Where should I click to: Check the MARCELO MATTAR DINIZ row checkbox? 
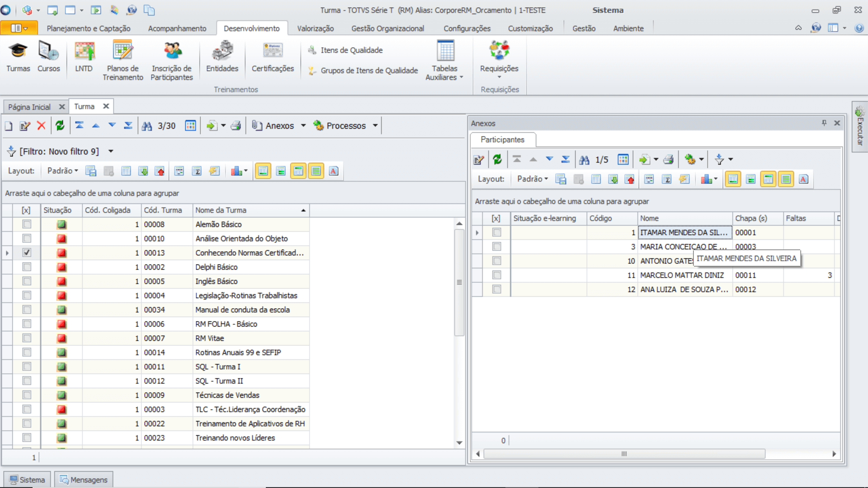tap(496, 275)
